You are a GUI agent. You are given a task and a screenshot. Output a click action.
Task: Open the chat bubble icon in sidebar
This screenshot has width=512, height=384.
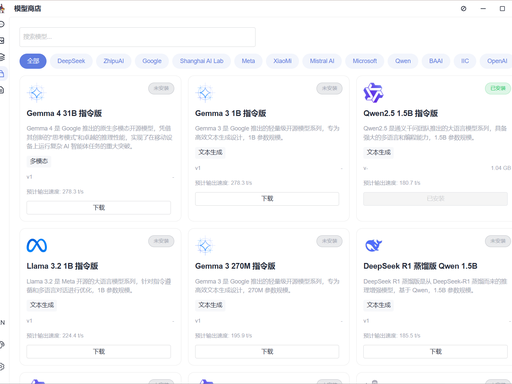[2, 24]
